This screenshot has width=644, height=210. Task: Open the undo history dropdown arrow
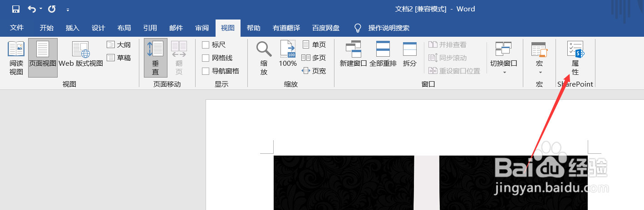41,9
